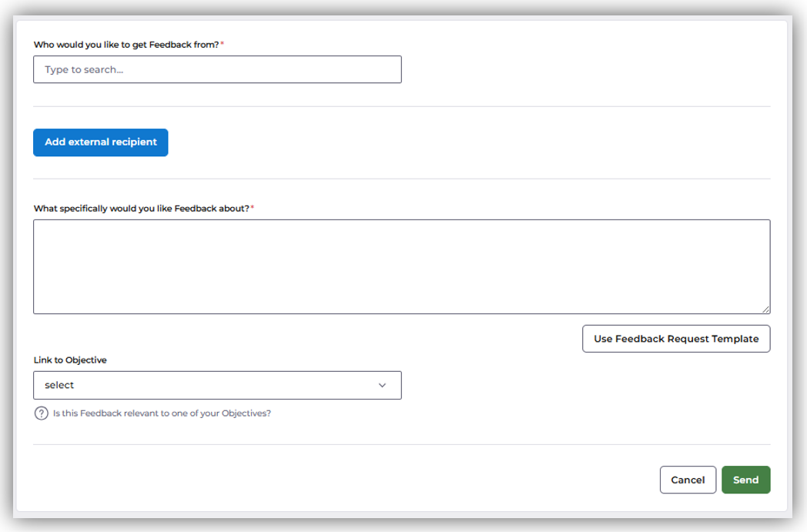Click the chevron arrow in the objective select
Viewport: 807px width, 532px height.
382,385
